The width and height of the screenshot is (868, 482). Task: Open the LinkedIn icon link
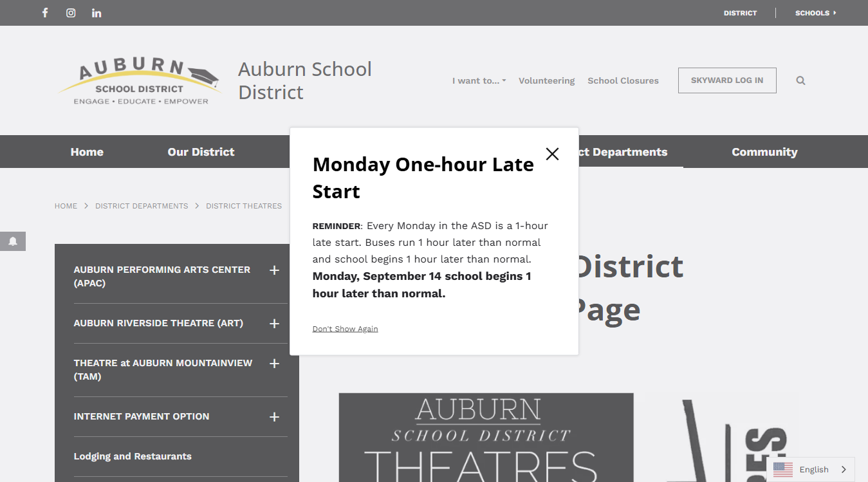click(97, 13)
